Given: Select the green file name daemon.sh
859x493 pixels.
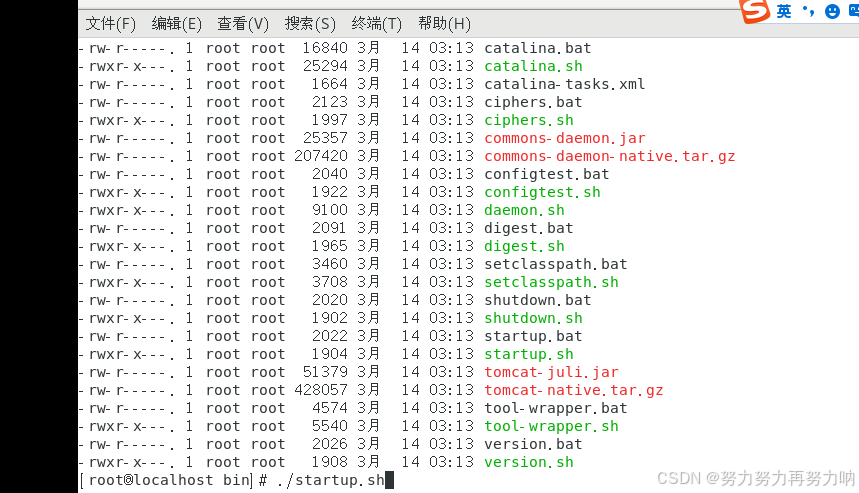Looking at the screenshot, I should (524, 210).
